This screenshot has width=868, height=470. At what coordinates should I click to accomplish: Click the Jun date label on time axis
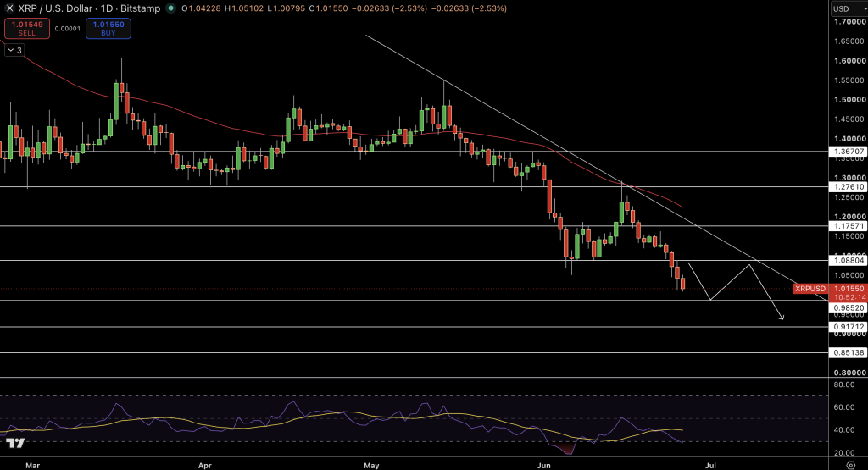pos(543,466)
